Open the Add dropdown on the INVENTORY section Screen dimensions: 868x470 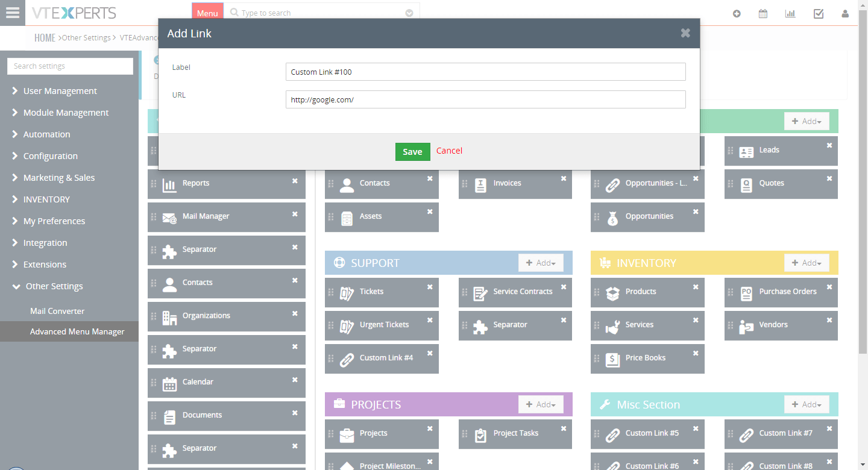pyautogui.click(x=807, y=263)
